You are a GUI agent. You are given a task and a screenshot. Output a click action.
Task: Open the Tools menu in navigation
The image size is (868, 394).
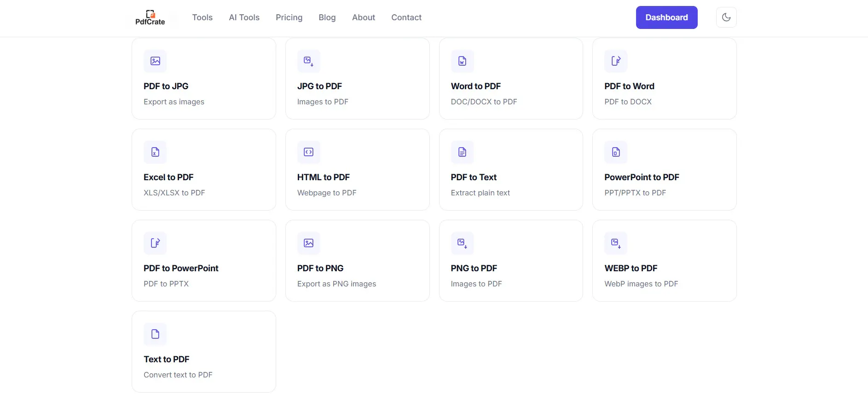[202, 17]
